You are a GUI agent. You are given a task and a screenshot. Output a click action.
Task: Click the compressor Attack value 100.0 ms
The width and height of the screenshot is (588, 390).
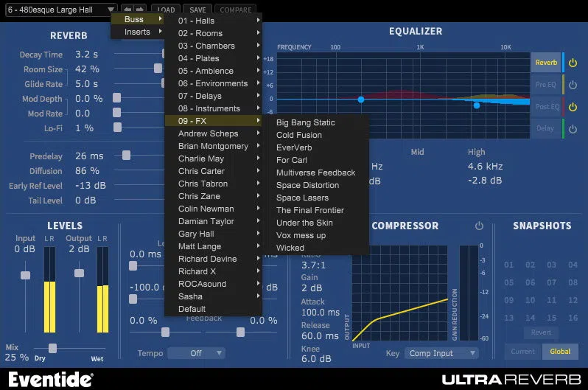tap(321, 313)
